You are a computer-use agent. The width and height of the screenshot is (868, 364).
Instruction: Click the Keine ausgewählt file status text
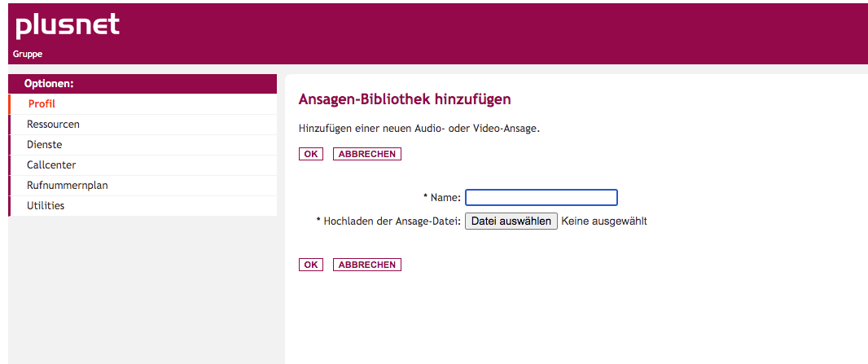[604, 221]
